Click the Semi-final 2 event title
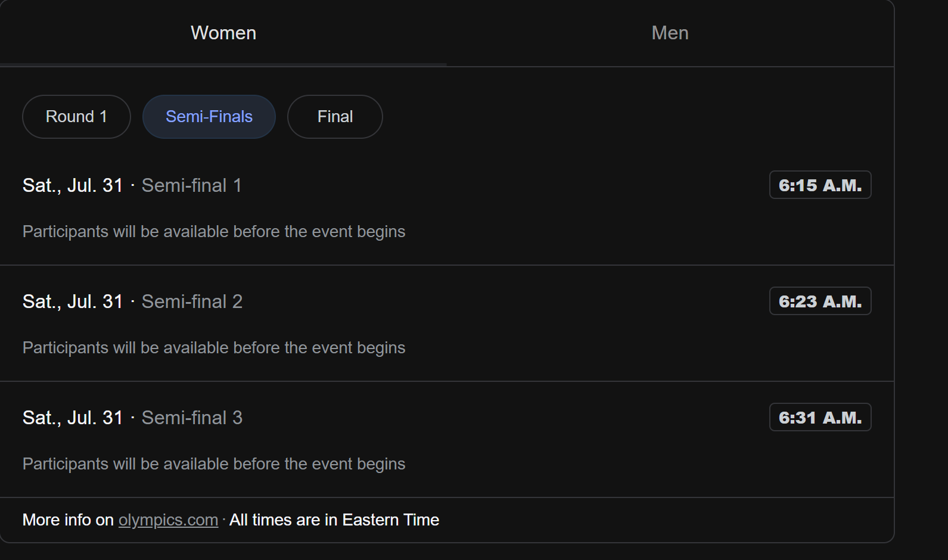This screenshot has width=948, height=560. click(192, 301)
